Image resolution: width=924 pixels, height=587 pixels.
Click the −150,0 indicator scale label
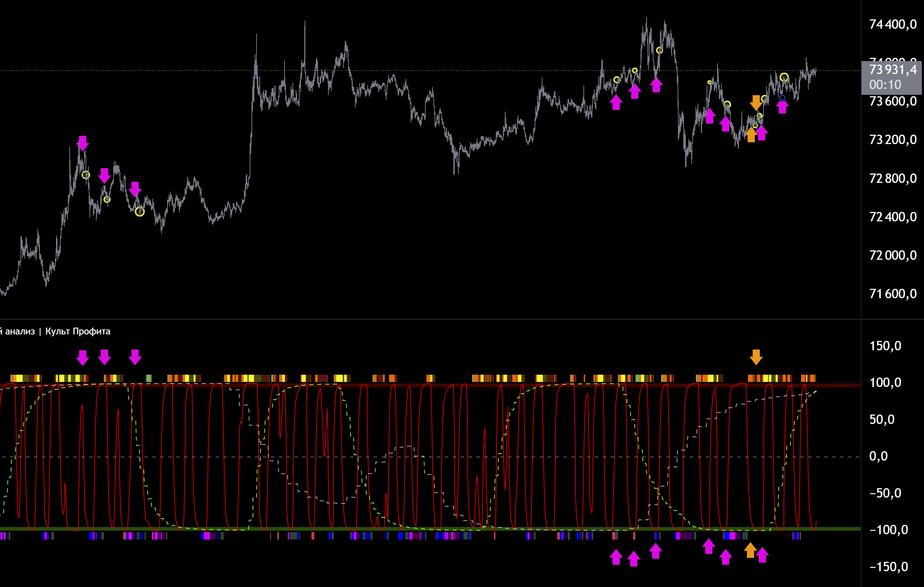[888, 567]
